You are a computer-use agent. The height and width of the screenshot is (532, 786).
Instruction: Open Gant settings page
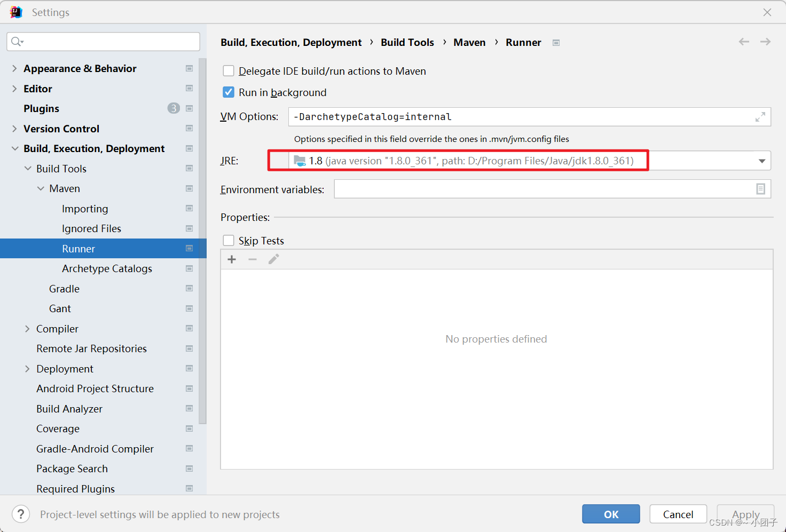(x=60, y=308)
